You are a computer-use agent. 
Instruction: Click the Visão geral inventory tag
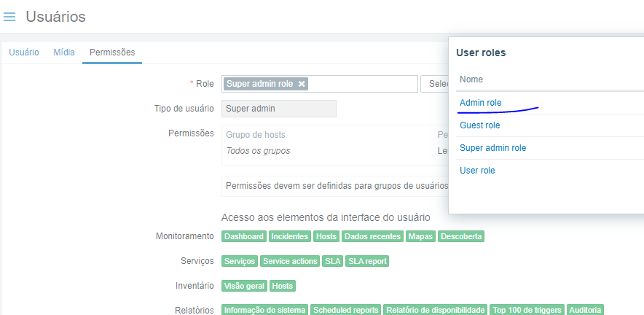tap(244, 286)
